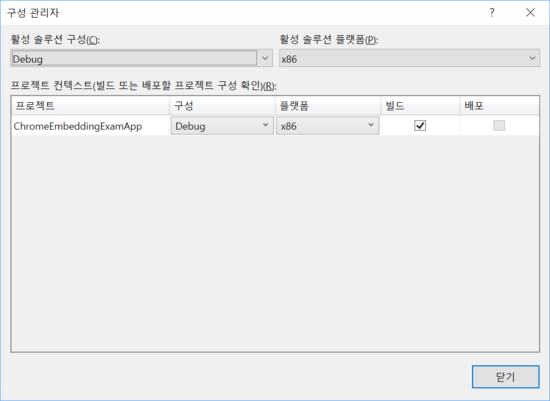Click the help question mark icon
550x401 pixels.
(492, 13)
